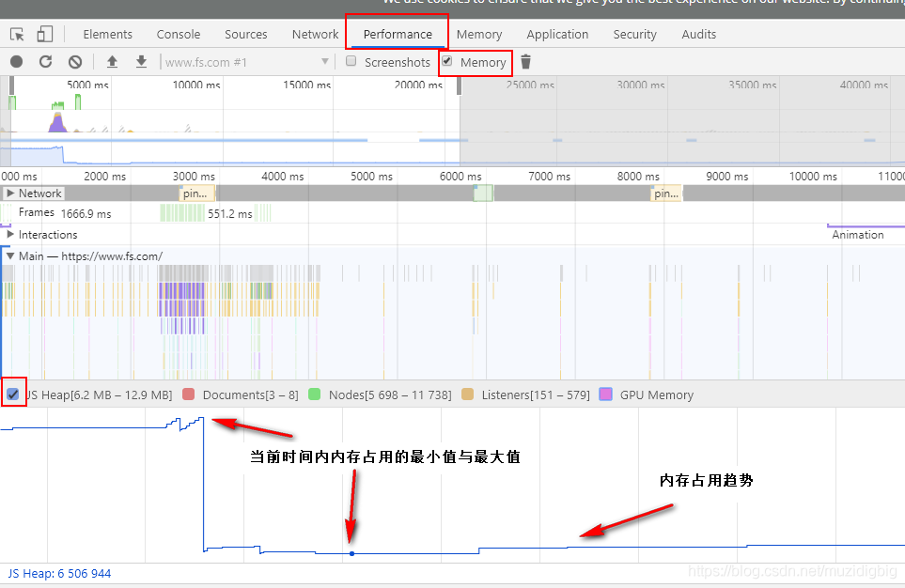
Task: Click the Nodes[5 698 – 11 738] label
Action: click(390, 395)
